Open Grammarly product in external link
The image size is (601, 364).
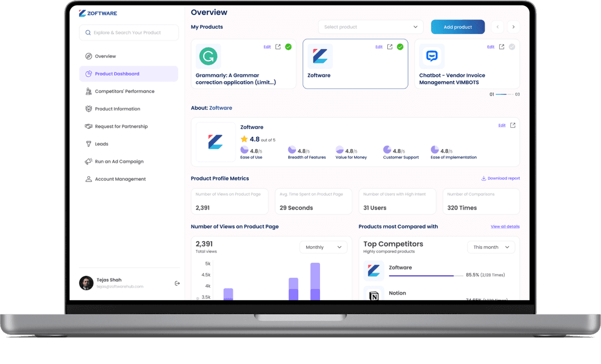278,47
